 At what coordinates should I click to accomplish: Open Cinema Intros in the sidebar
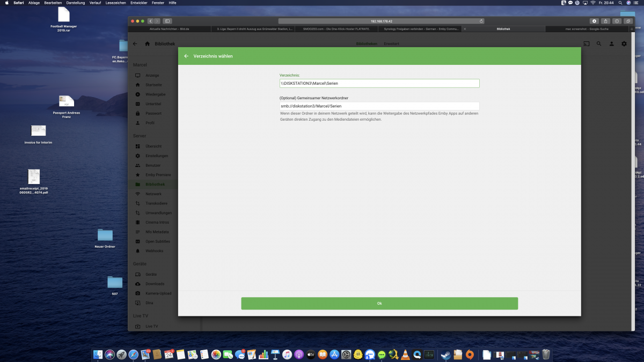[x=157, y=222]
